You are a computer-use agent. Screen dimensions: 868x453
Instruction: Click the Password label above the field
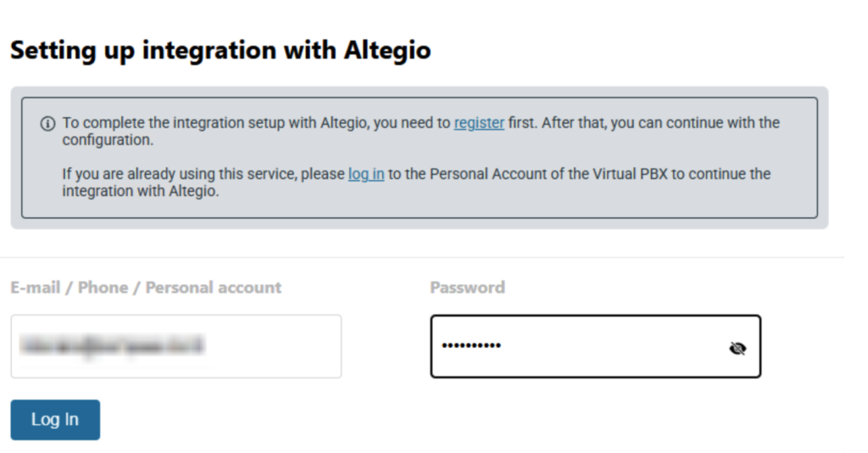click(x=467, y=288)
